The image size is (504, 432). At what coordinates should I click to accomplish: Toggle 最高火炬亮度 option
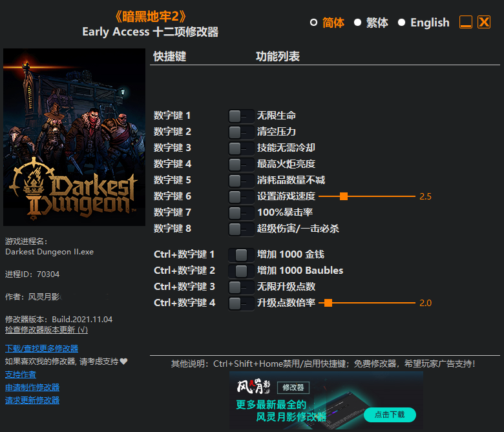(x=240, y=164)
